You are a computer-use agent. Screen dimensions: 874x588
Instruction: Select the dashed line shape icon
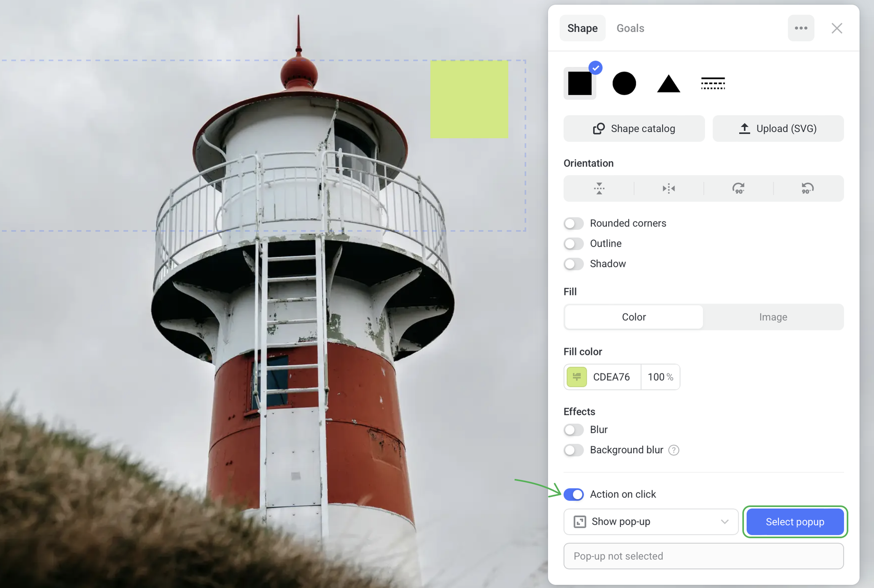(x=712, y=83)
